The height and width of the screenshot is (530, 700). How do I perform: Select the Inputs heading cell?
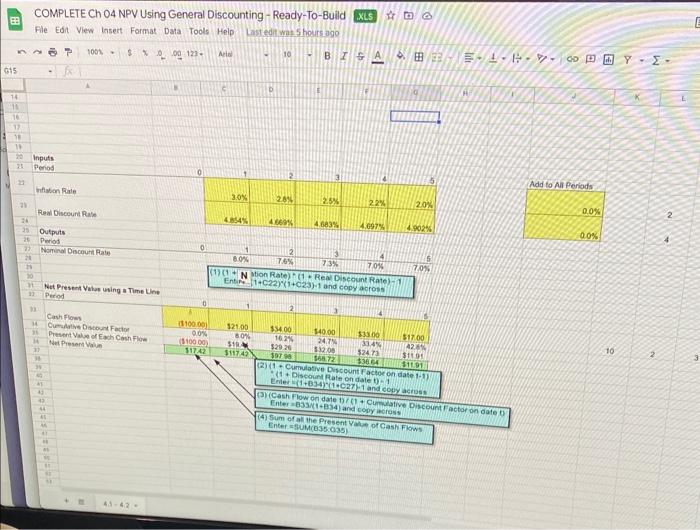[x=43, y=158]
